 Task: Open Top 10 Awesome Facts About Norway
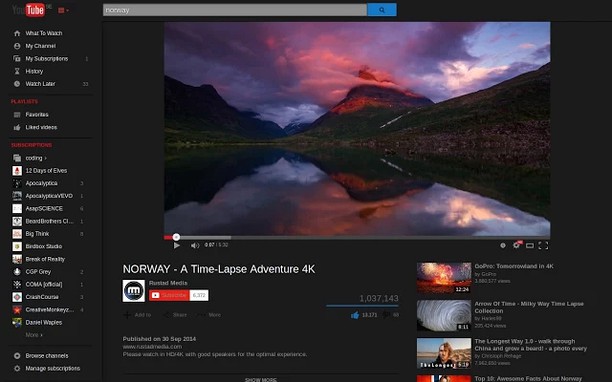coord(528,378)
